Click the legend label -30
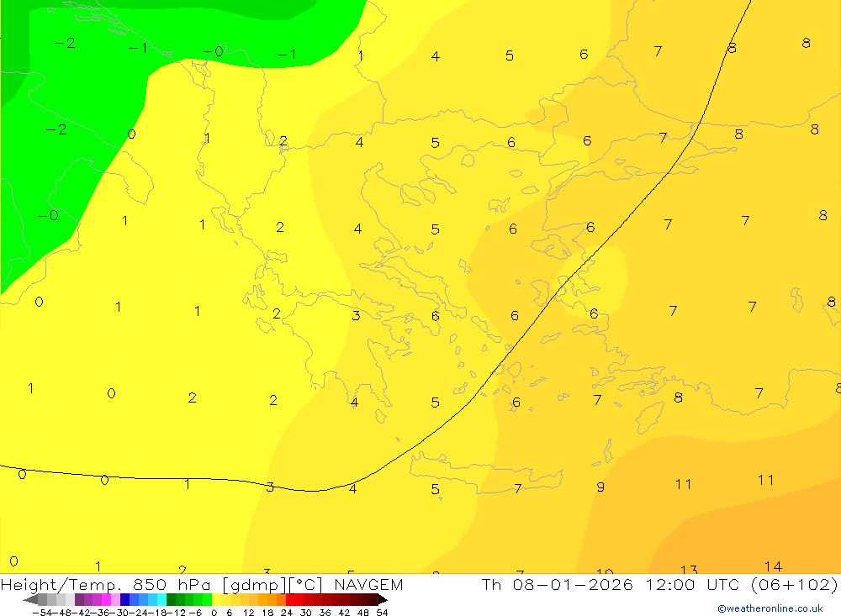The width and height of the screenshot is (841, 616). click(120, 613)
